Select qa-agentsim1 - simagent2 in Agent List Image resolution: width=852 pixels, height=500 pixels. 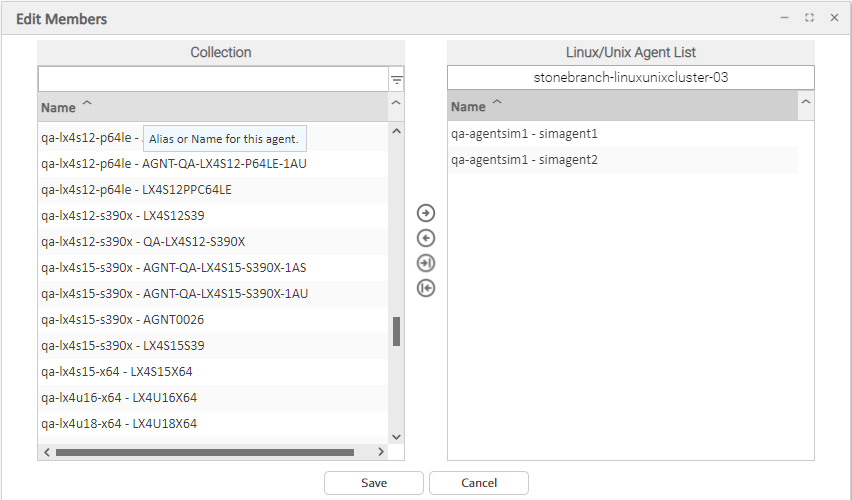(x=524, y=160)
